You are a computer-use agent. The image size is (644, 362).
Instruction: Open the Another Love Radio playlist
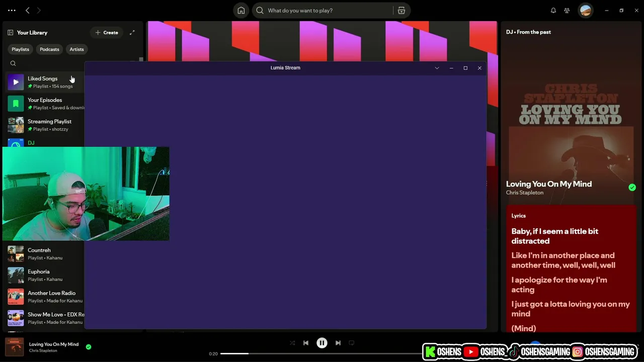pos(45,297)
